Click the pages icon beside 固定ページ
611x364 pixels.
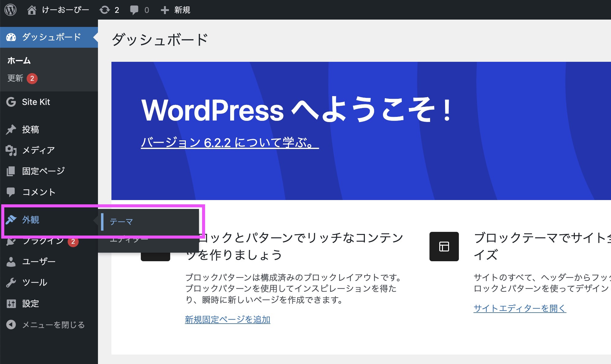[11, 171]
